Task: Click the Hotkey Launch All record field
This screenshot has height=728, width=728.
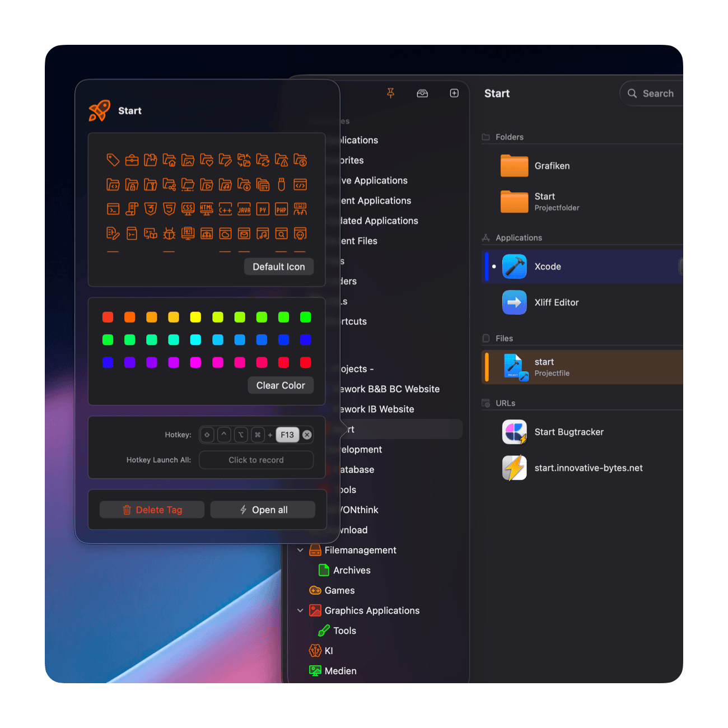Action: [x=256, y=460]
